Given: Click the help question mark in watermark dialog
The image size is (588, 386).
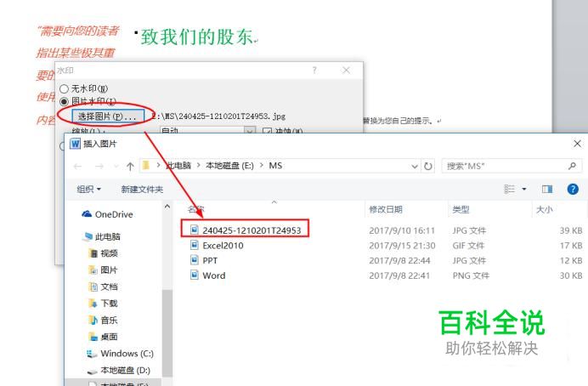Looking at the screenshot, I should 314,71.
